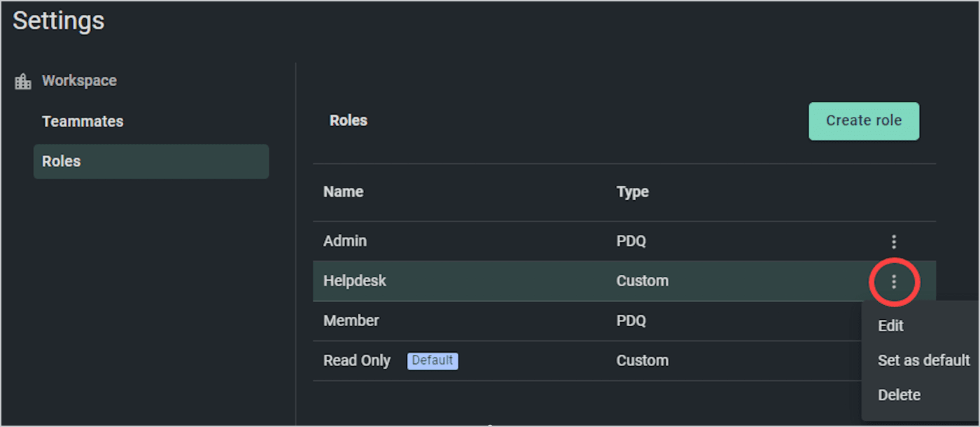Choose Set as default menu option

923,360
